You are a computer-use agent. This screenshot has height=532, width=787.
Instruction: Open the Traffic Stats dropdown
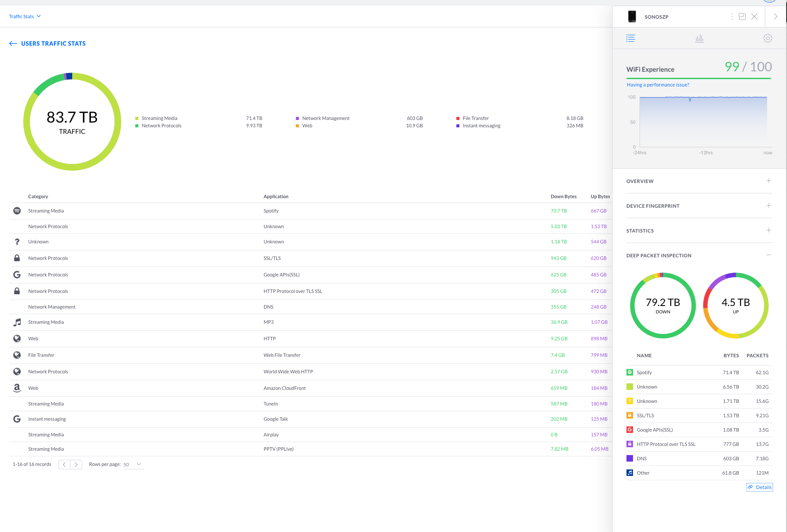click(x=25, y=17)
